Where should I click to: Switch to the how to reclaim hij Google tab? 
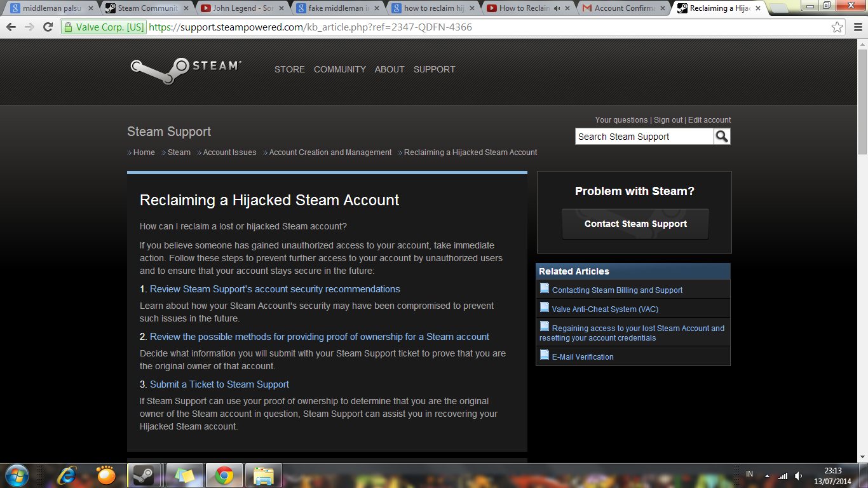click(x=433, y=8)
